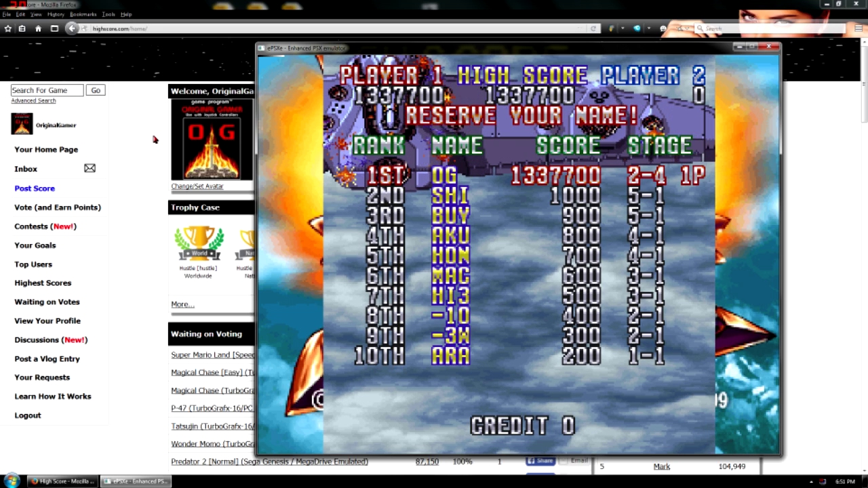Screen dimensions: 868x488
Task: Open the bookmarks list icon
Action: coord(22,28)
